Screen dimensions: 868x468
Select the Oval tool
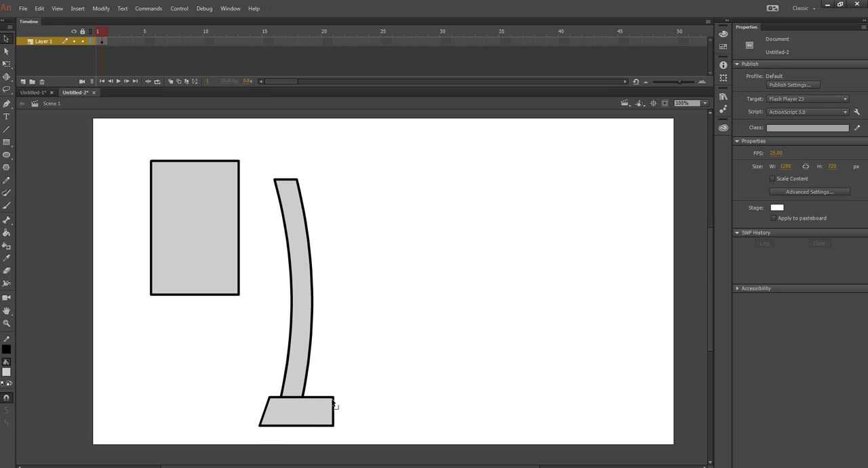6,155
